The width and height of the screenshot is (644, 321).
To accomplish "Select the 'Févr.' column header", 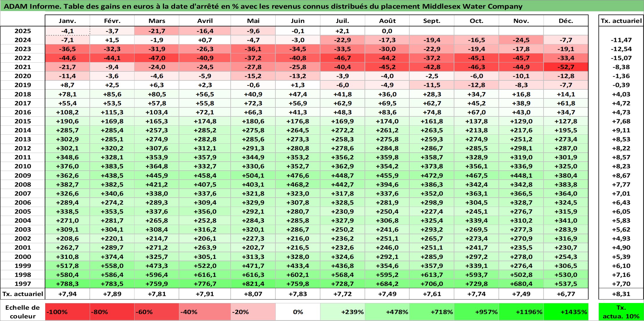I will (x=112, y=21).
